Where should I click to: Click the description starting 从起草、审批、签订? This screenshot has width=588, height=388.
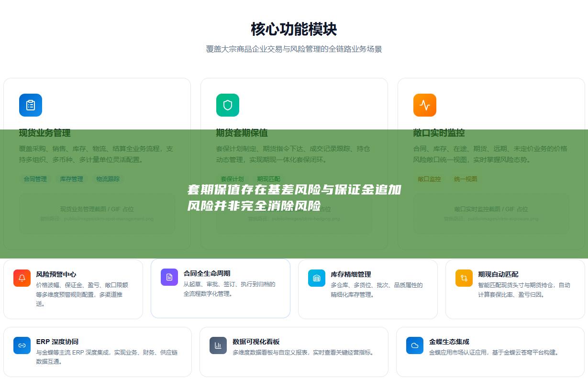(x=230, y=289)
